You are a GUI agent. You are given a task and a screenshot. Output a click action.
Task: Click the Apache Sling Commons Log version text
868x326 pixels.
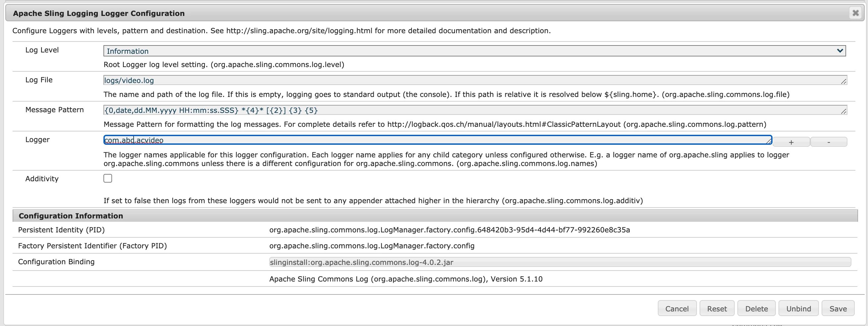pyautogui.click(x=406, y=279)
